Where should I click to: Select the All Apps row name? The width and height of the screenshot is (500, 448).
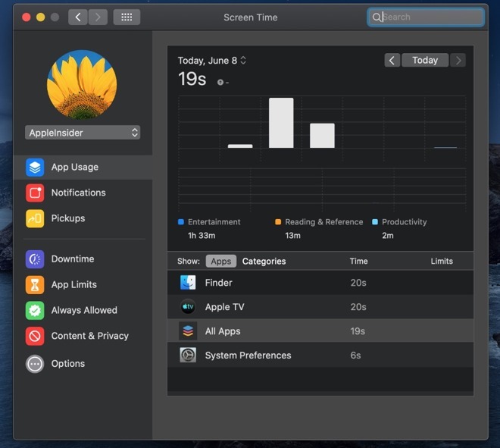pyautogui.click(x=223, y=331)
